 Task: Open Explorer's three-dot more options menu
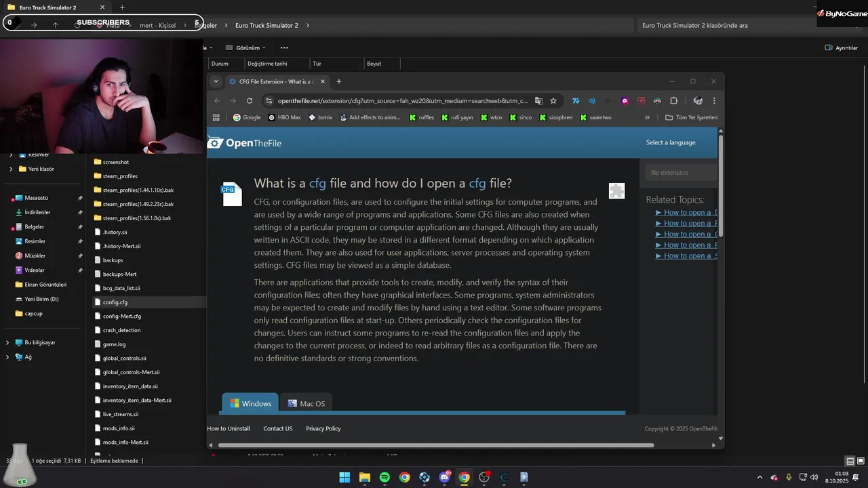pos(284,47)
